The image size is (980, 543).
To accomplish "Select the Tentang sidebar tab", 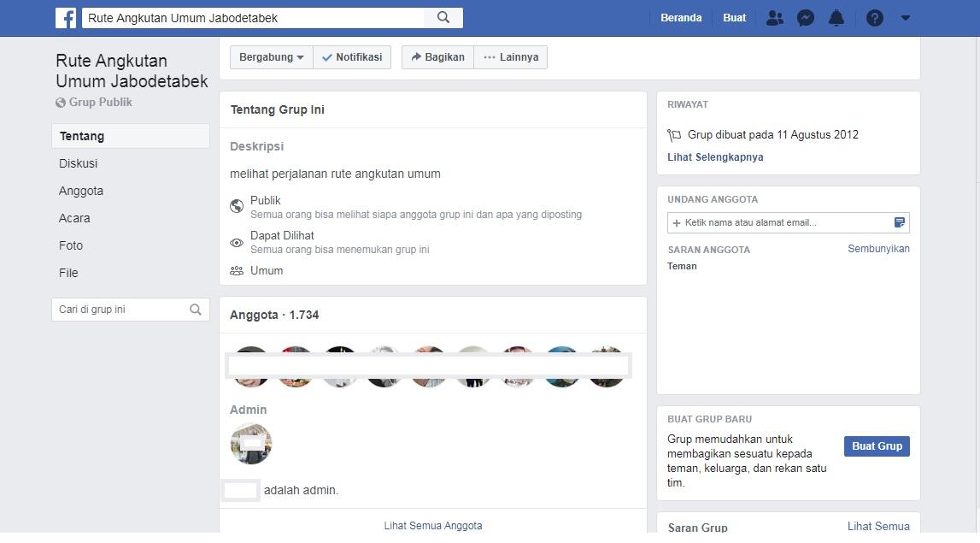I will (131, 136).
